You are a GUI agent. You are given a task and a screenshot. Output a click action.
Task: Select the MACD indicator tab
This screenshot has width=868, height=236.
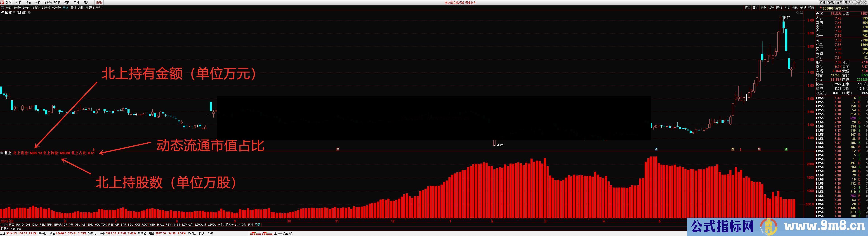pos(20,224)
